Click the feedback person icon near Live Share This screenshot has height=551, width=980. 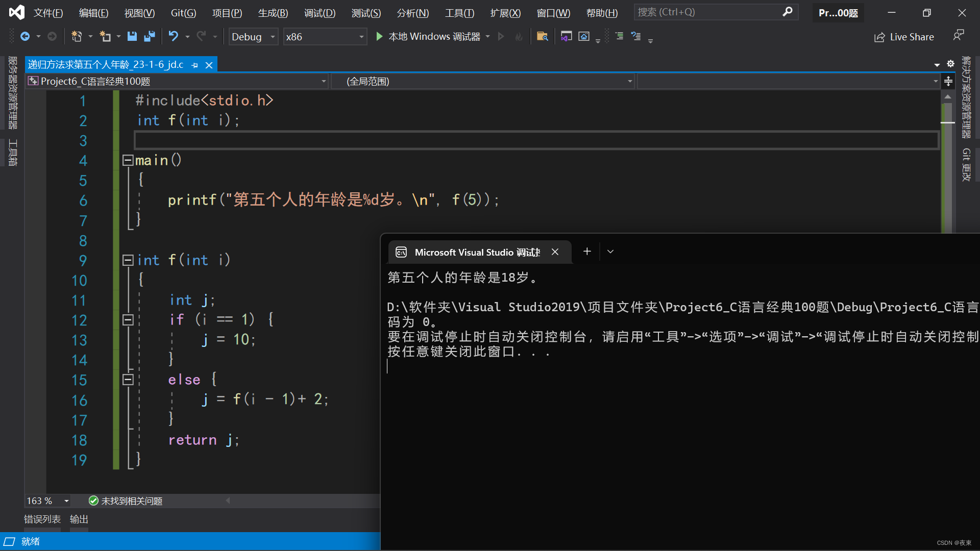coord(958,35)
